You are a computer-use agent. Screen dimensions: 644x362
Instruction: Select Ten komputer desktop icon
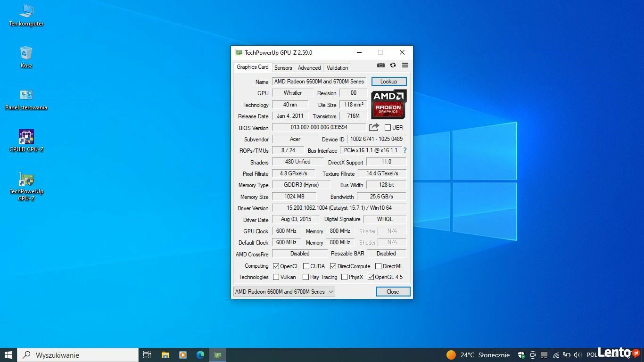[x=26, y=15]
